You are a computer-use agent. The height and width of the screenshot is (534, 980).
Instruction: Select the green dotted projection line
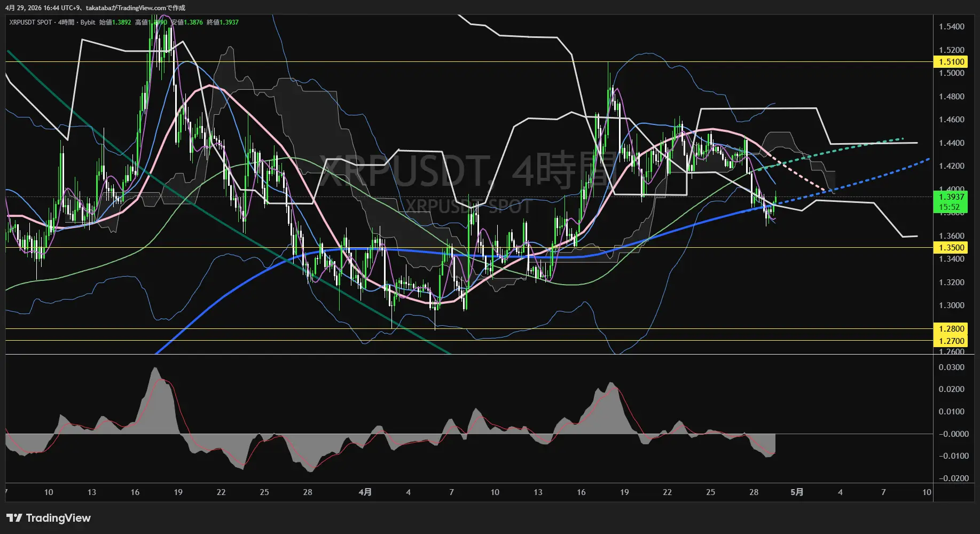(854, 146)
